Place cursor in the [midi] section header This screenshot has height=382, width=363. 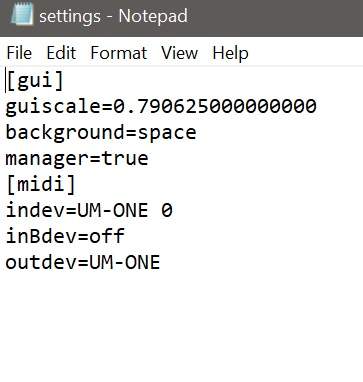[41, 185]
